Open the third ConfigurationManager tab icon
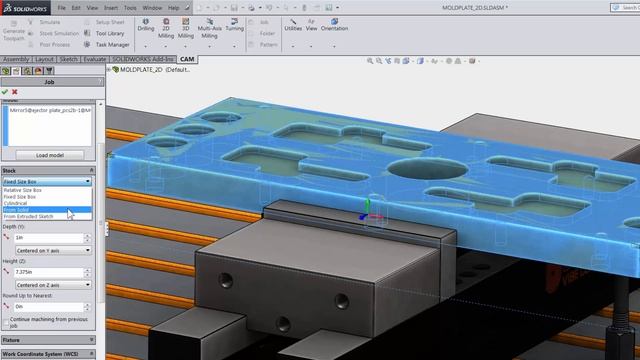Viewport: 640px width, 360px height. [x=27, y=71]
